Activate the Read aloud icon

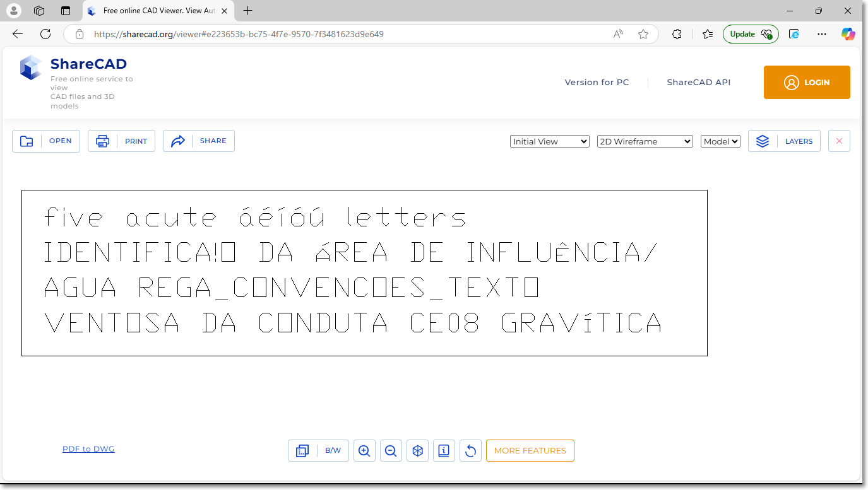[619, 34]
